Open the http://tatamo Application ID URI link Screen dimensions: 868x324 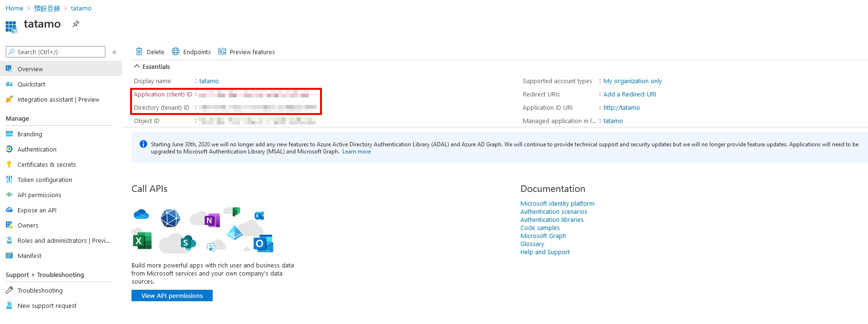(622, 107)
